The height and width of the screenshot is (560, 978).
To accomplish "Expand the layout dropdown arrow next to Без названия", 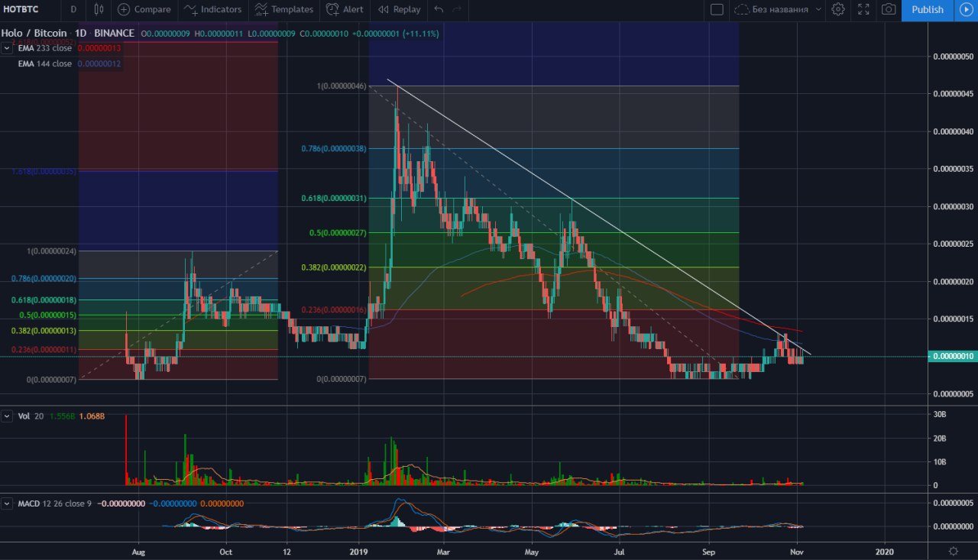I will click(x=818, y=10).
